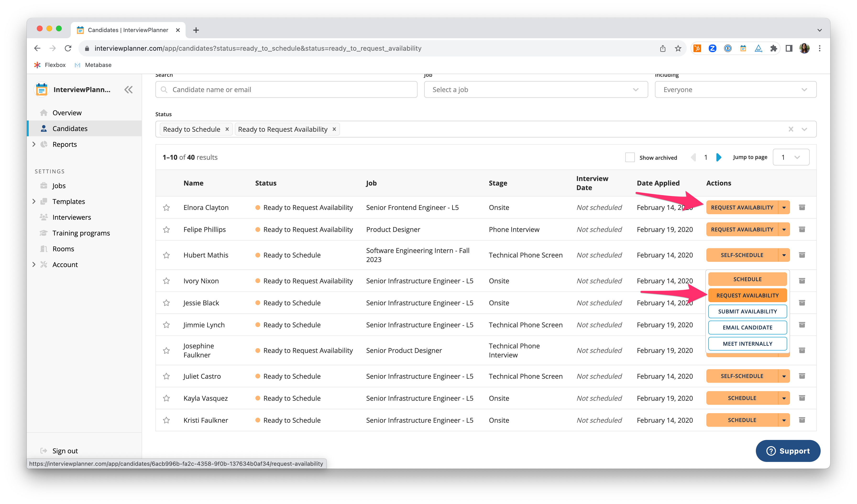This screenshot has width=857, height=504.
Task: Open Overview in the sidebar
Action: point(67,113)
